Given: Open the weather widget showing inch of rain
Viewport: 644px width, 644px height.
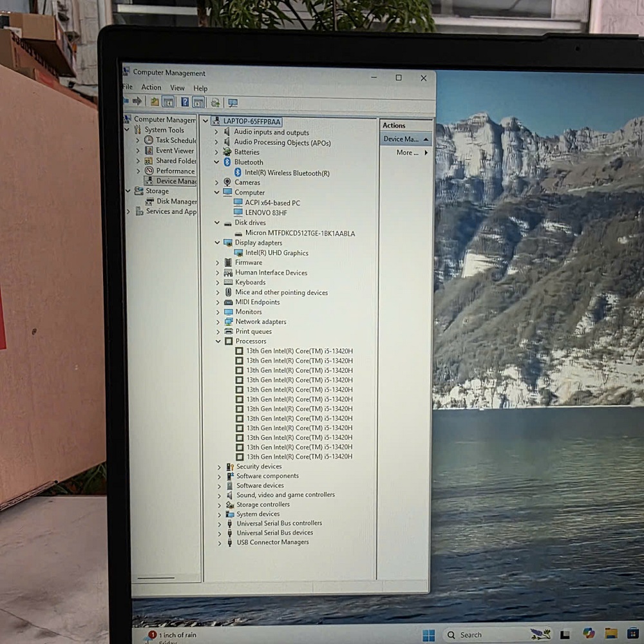Looking at the screenshot, I should [171, 637].
